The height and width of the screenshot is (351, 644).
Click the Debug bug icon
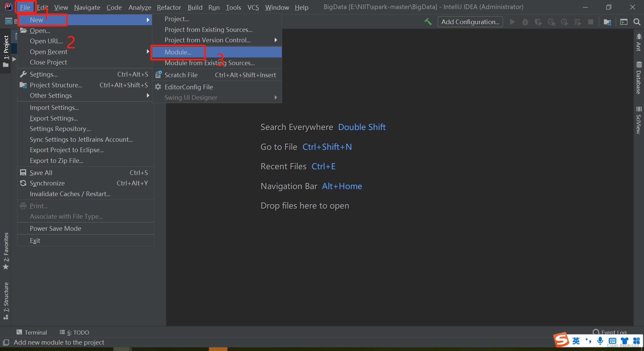525,22
